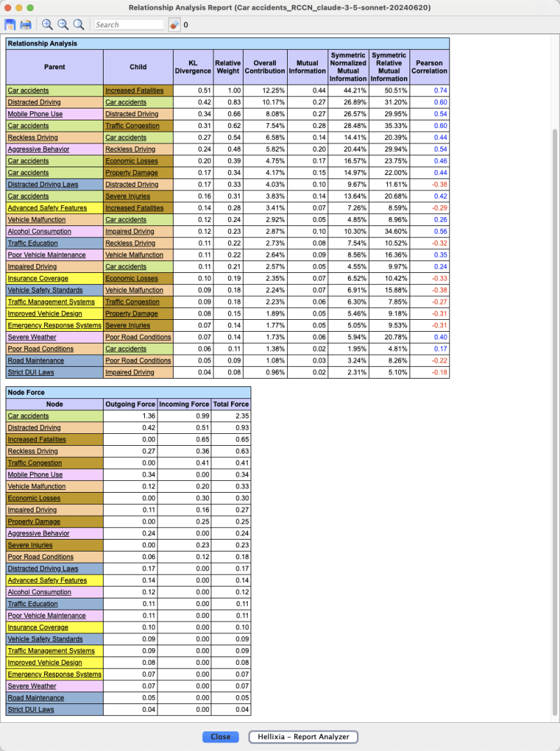Viewport: 560px width, 751px height.
Task: Open Vehicle Malfunction child in Poor Vehicle Maintenance row
Action: click(x=134, y=255)
